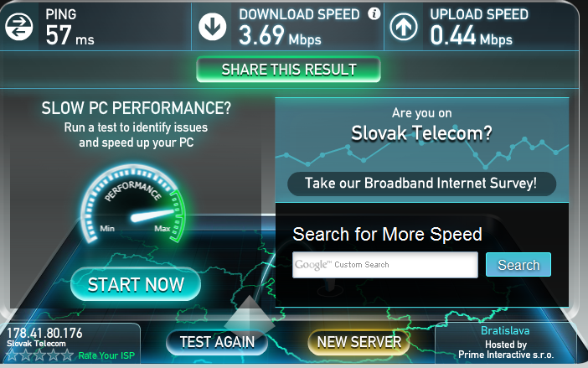Open the download speed info icon
The height and width of the screenshot is (368, 588).
click(x=374, y=14)
